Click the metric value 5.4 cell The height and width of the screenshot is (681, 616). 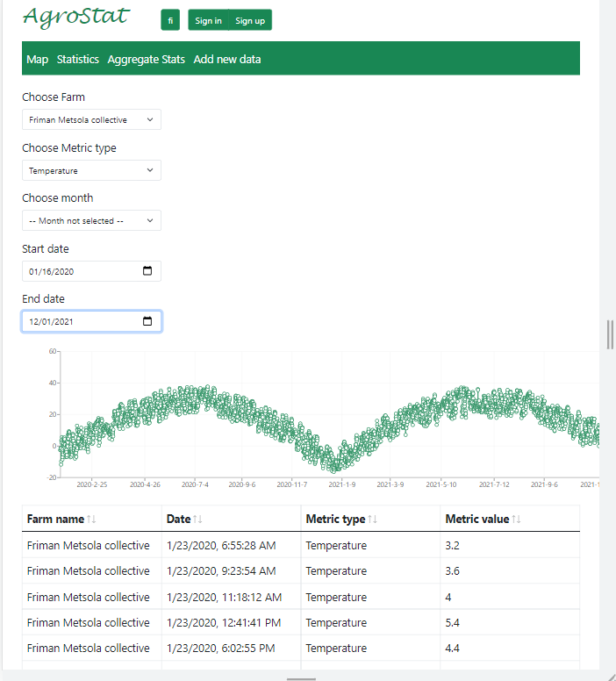click(510, 622)
